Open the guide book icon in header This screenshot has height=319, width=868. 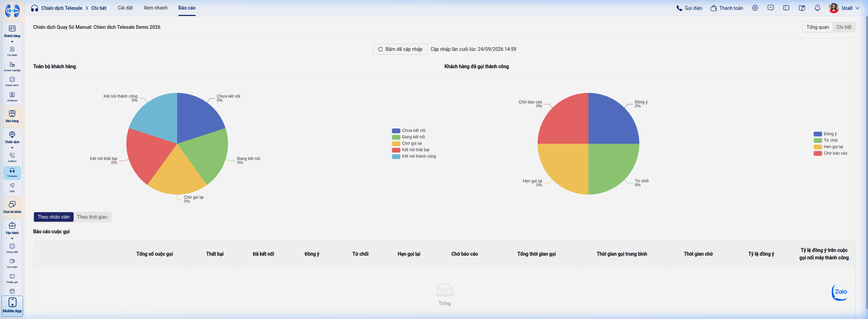802,8
